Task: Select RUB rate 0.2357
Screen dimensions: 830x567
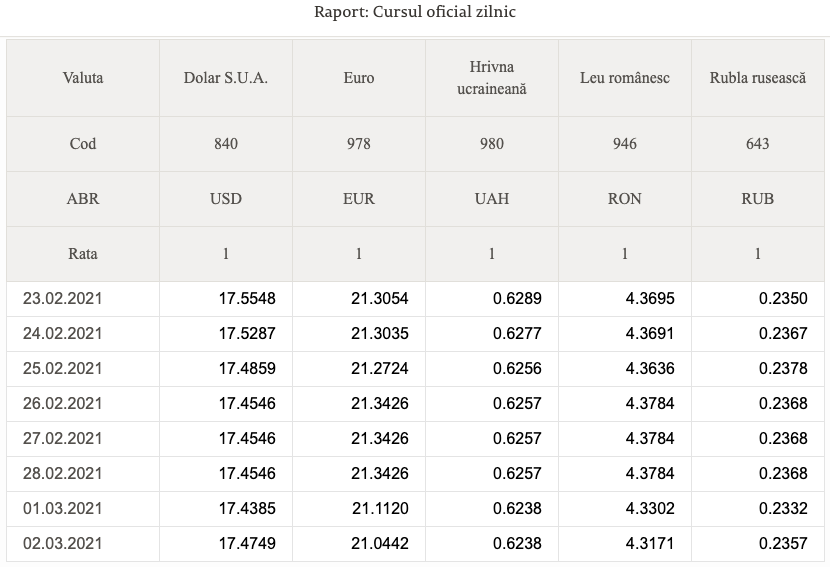Action: pos(783,544)
